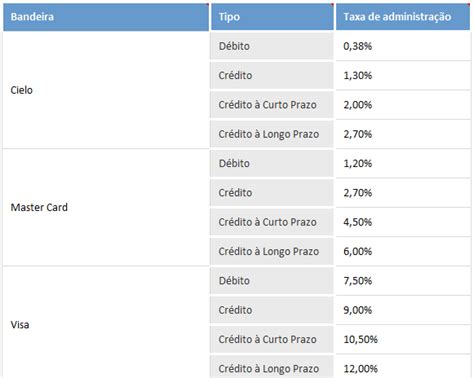The height and width of the screenshot is (378, 474).
Task: Click Cielo Crédito à Longo Prazo cell
Action: [x=272, y=134]
